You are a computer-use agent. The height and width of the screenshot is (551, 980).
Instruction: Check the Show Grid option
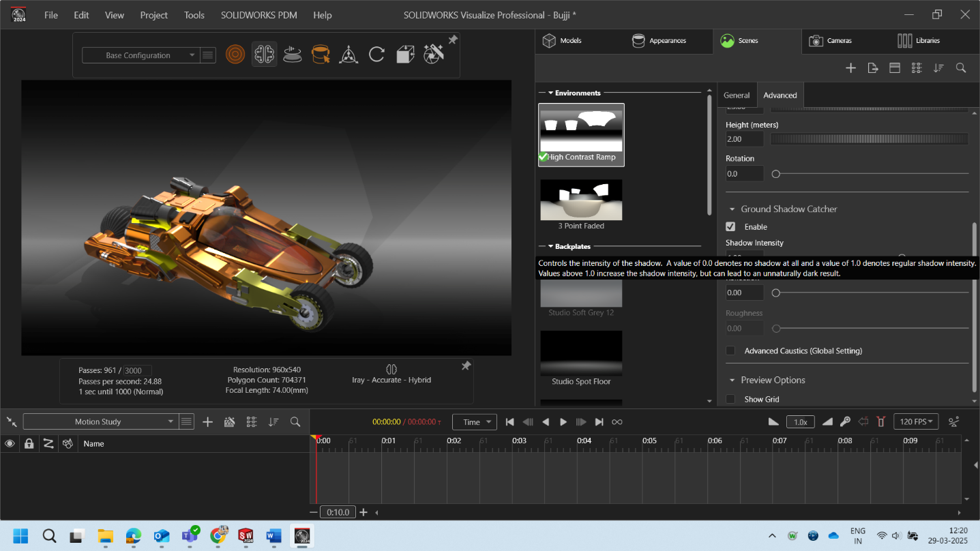(x=730, y=400)
